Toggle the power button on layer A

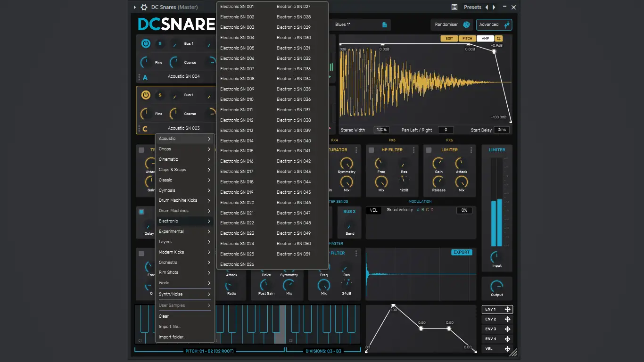146,43
